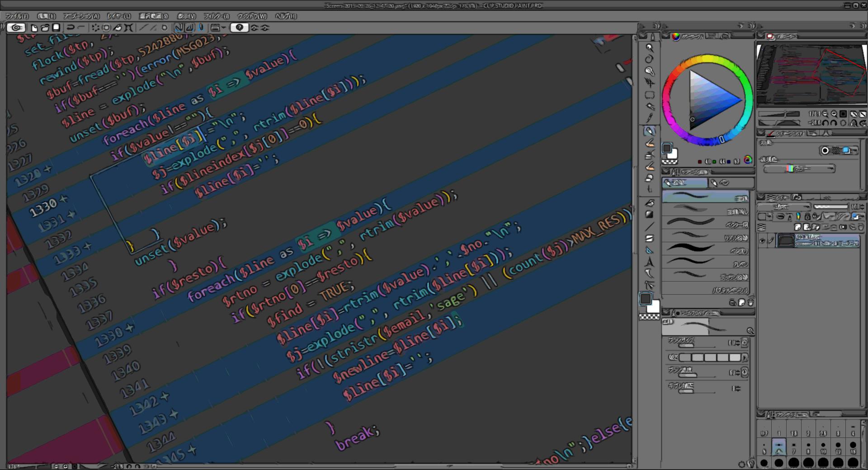Select the ベタ塗り brush
The width and height of the screenshot is (868, 470).
pyautogui.click(x=706, y=249)
